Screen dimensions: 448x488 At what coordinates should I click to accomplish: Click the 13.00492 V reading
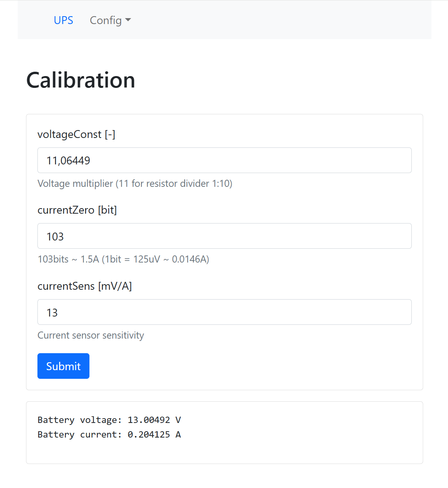154,420
